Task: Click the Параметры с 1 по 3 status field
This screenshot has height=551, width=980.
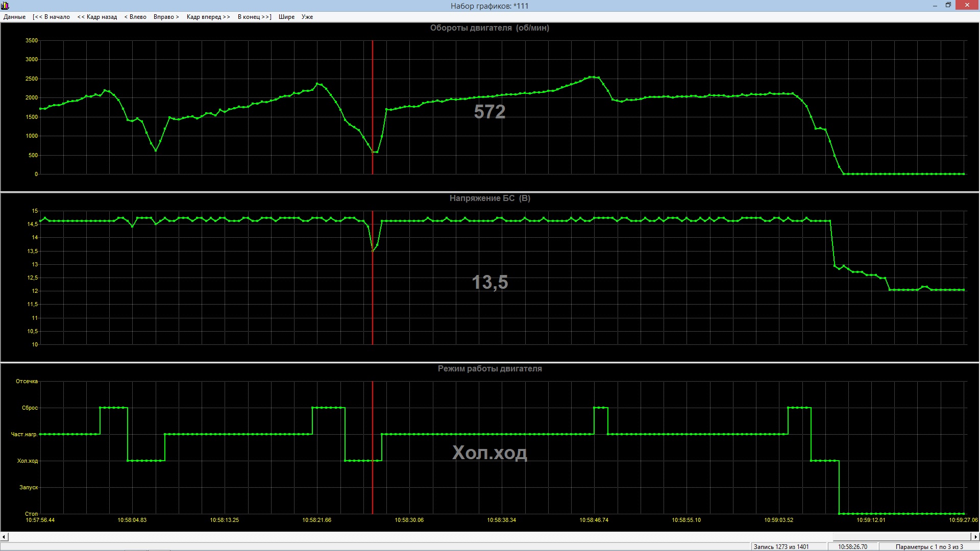Action: point(929,547)
